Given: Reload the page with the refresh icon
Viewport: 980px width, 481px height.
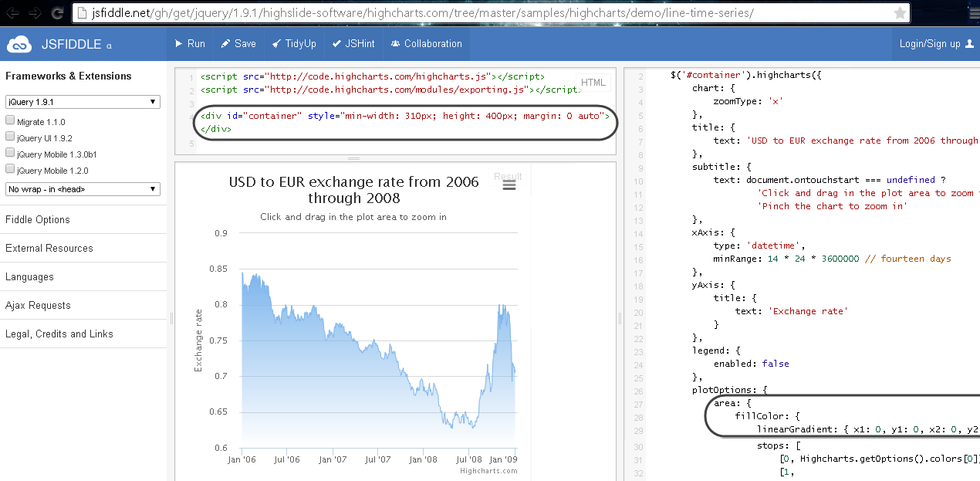Looking at the screenshot, I should (x=57, y=13).
